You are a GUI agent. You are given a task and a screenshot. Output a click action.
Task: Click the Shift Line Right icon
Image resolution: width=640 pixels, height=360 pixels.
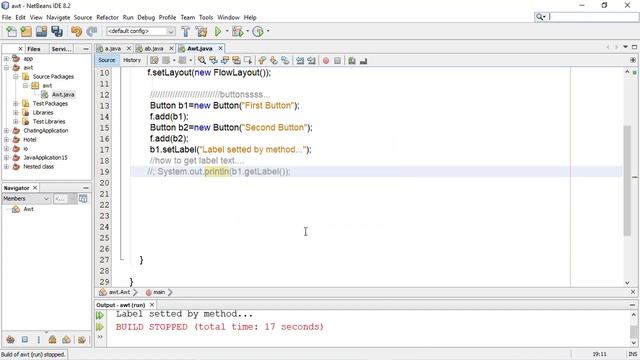311,60
